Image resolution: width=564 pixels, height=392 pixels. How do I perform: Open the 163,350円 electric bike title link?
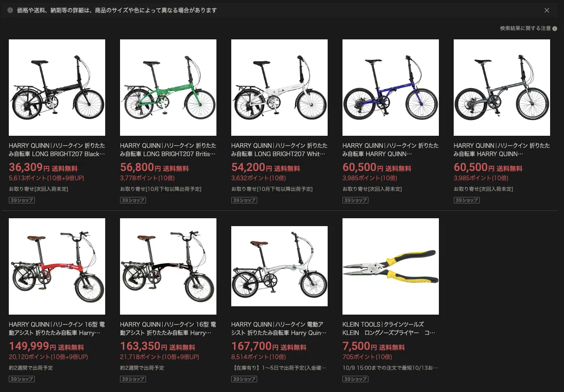(x=168, y=329)
